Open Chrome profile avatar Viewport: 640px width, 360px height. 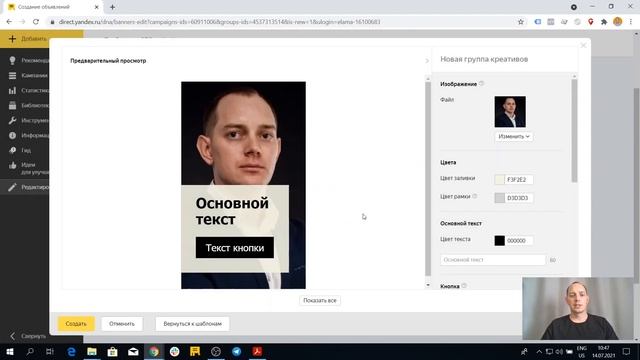(618, 22)
